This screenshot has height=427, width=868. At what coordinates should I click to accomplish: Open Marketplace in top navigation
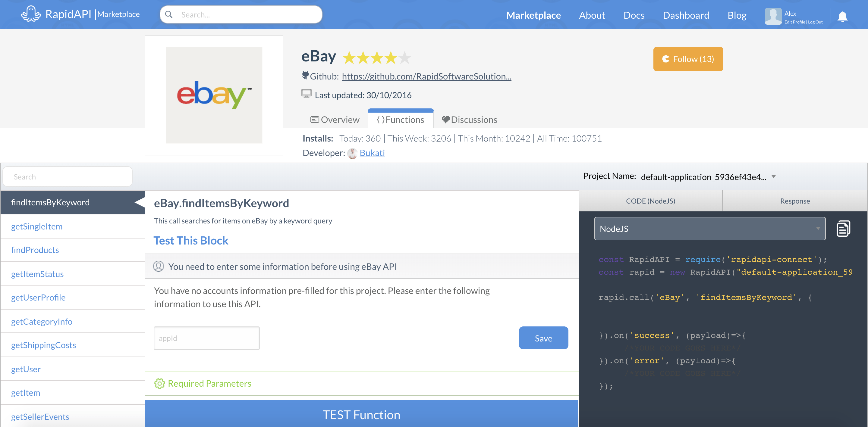[x=533, y=15]
